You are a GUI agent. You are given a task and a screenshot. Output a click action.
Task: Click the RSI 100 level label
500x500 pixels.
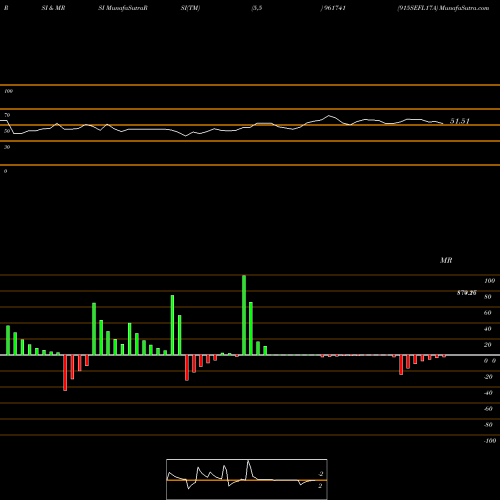(9, 91)
